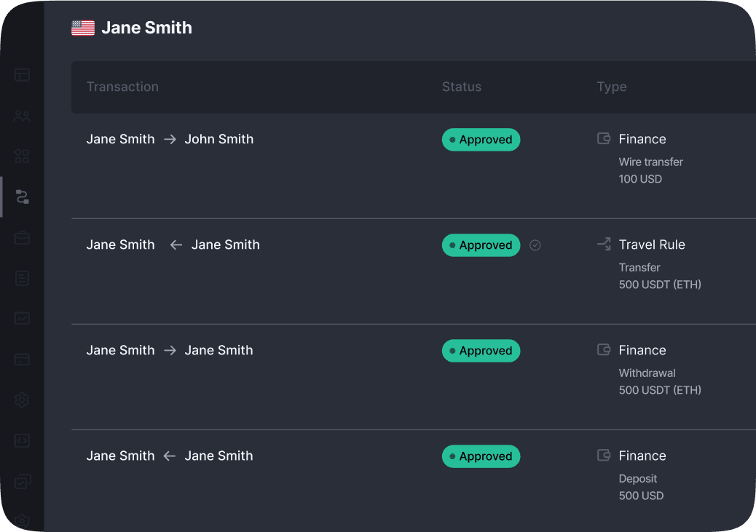The height and width of the screenshot is (532, 756).
Task: Click the Approved badge on the Withdrawal row
Action: pyautogui.click(x=481, y=351)
